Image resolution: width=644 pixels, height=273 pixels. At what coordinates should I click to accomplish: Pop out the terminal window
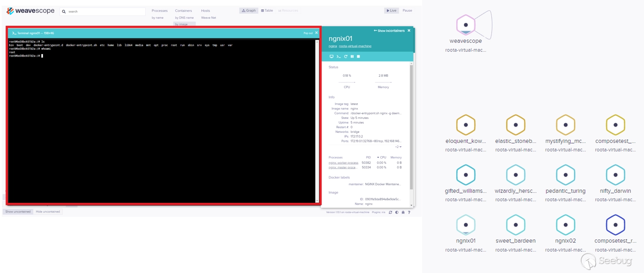[308, 33]
